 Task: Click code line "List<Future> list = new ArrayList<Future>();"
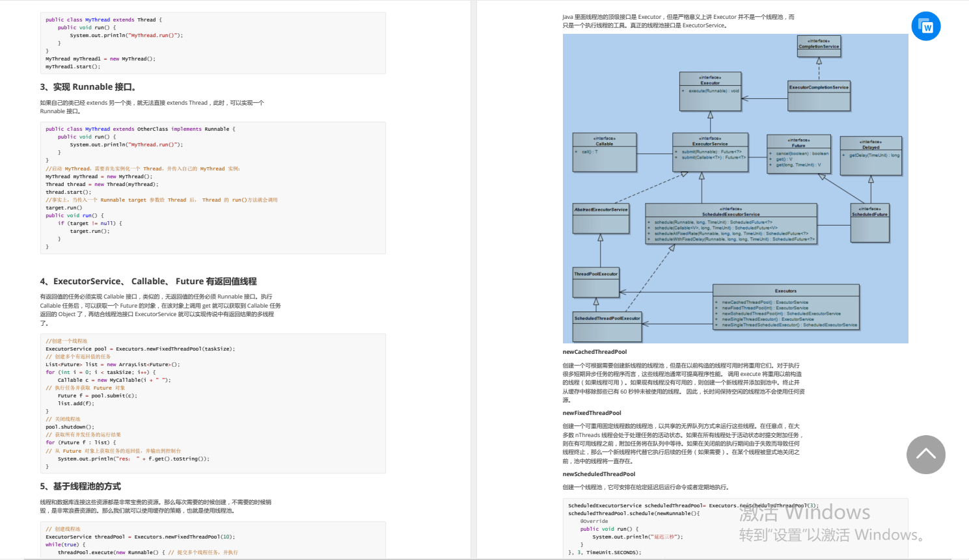point(113,364)
